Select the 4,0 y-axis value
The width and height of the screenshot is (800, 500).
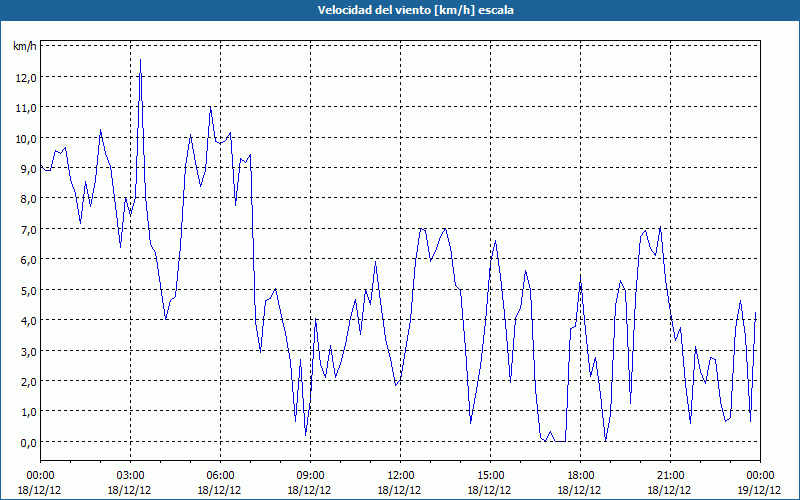pos(28,320)
